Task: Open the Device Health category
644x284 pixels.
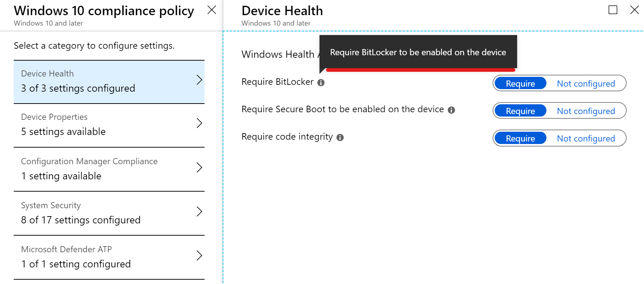Action: [109, 82]
